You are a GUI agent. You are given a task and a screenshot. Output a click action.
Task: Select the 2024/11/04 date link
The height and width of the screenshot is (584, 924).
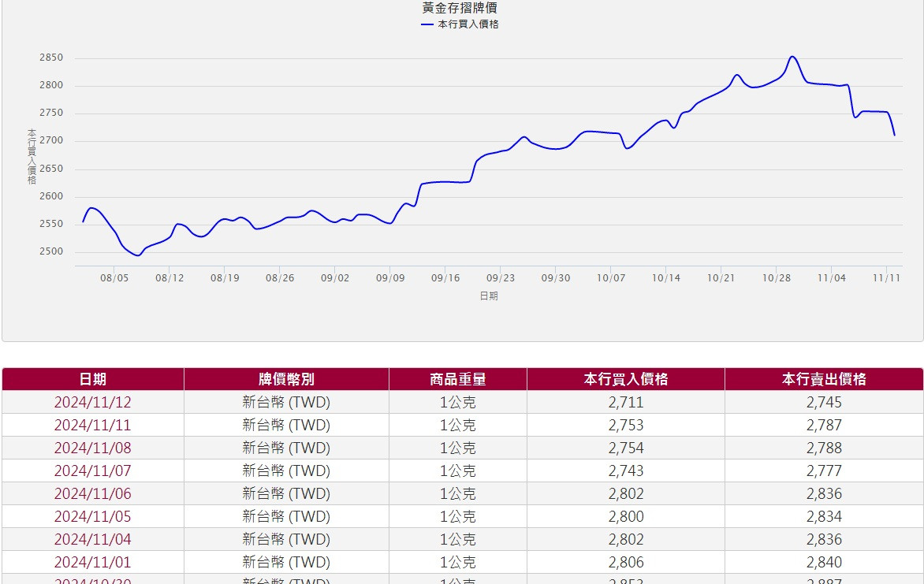(x=92, y=540)
